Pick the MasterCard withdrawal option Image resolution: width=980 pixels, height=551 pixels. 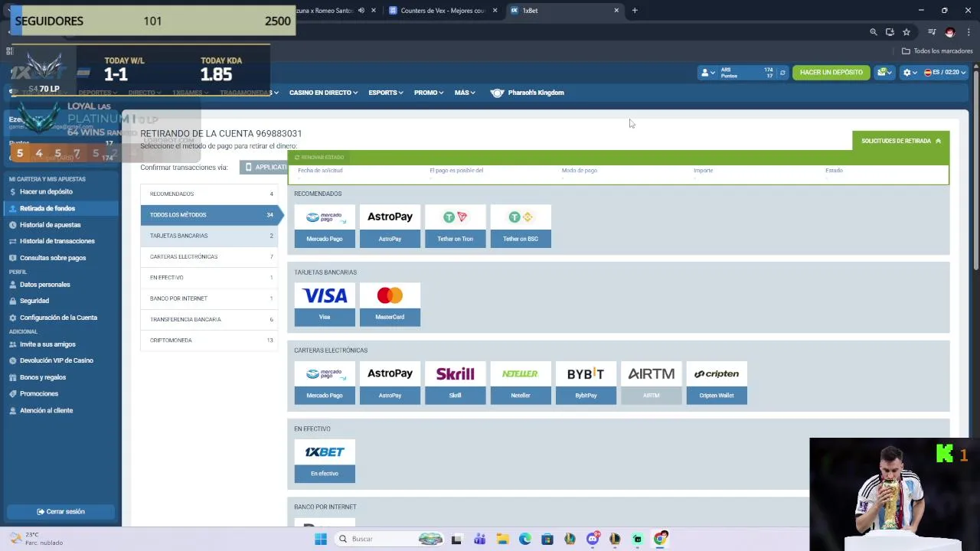(390, 305)
